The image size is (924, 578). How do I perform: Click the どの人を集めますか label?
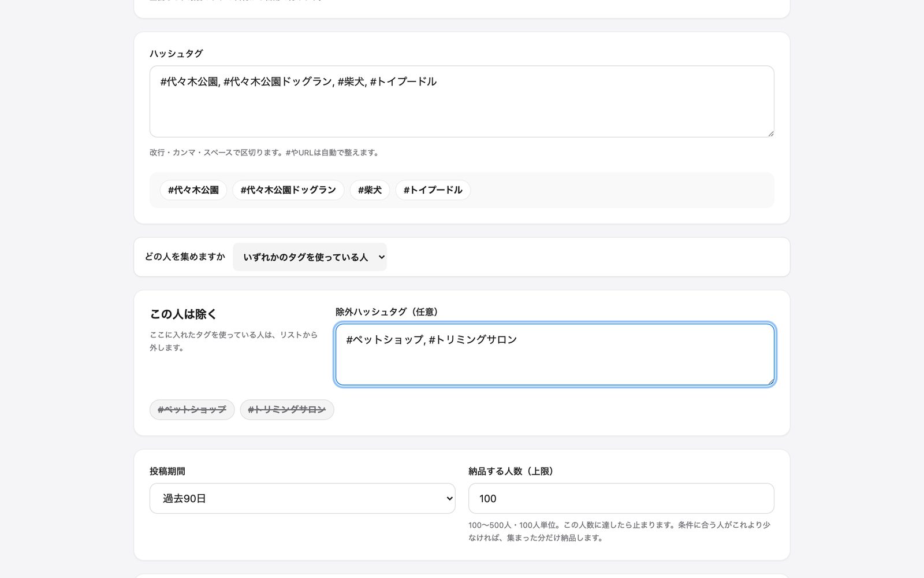185,257
